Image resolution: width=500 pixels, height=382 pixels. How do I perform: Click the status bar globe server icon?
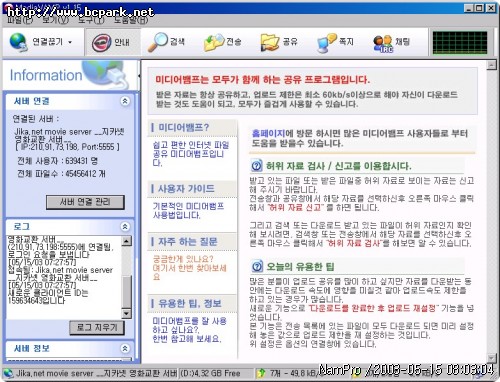point(8,373)
